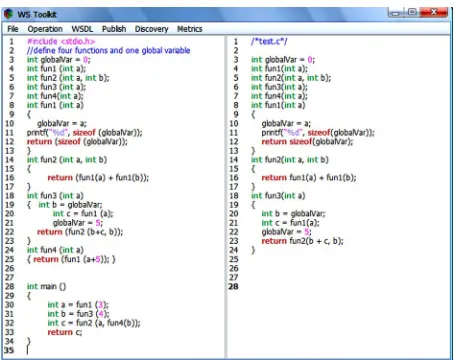Click the printf line in left pane
The width and height of the screenshot is (454, 360).
click(84, 132)
